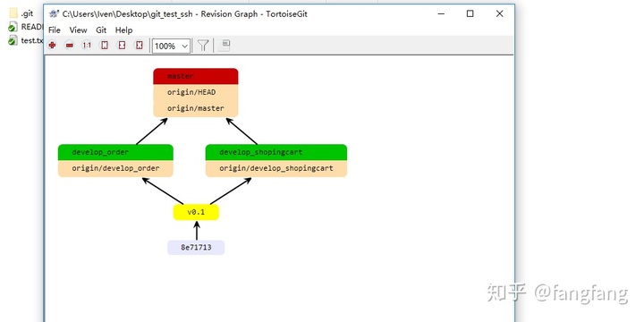Maximize the Revision Graph window
This screenshot has width=644, height=322.
pyautogui.click(x=470, y=13)
